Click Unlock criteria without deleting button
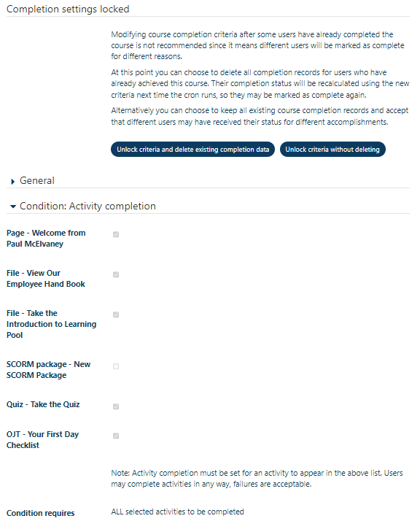This screenshot has width=420, height=521. pos(332,149)
